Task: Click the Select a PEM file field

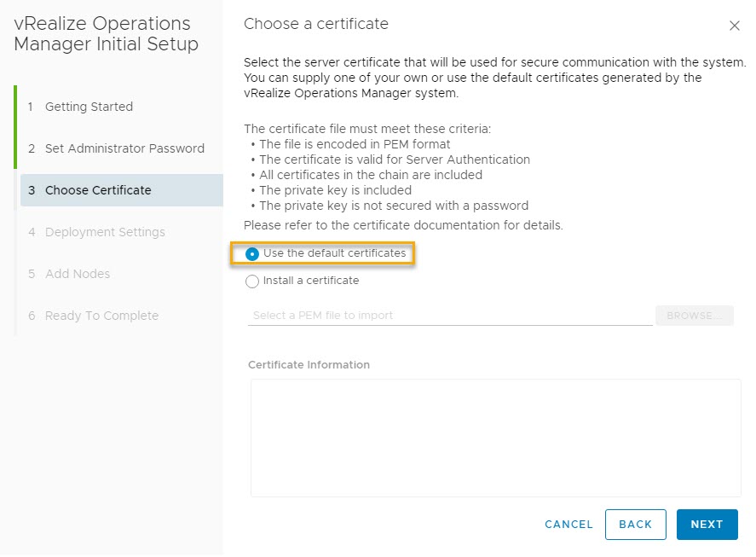Action: pos(449,316)
